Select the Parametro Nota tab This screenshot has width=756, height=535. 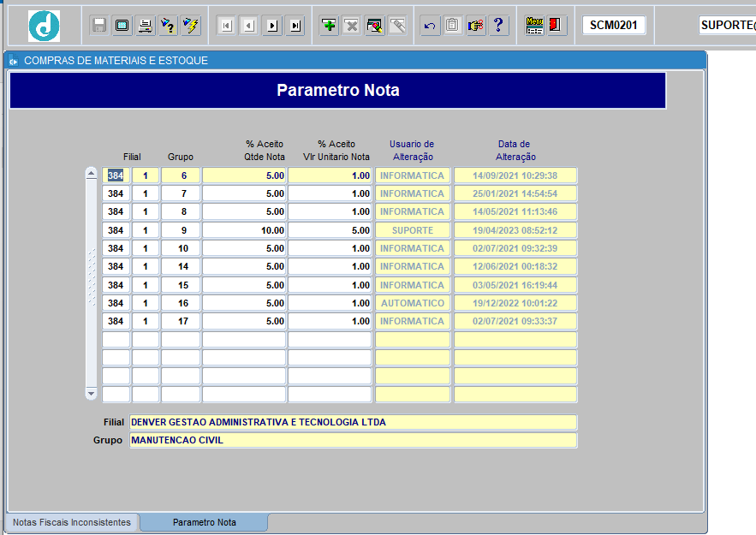click(x=205, y=522)
